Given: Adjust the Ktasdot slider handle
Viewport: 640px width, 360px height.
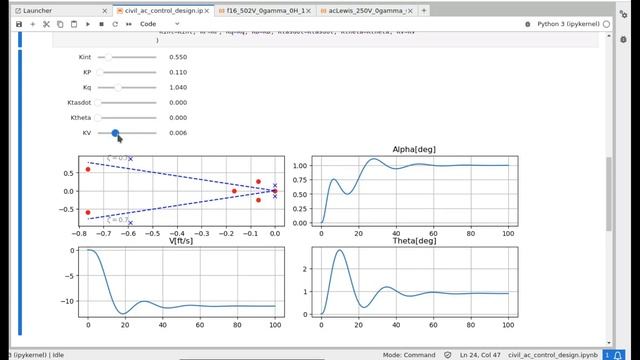Looking at the screenshot, I should tap(98, 102).
